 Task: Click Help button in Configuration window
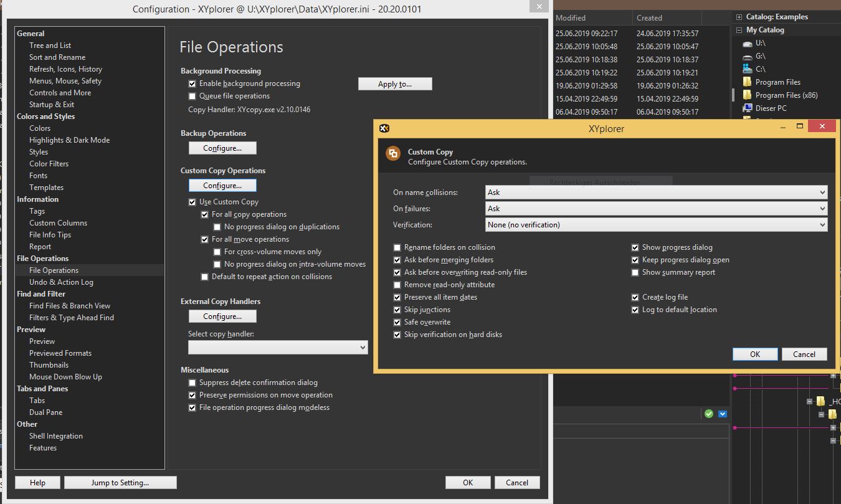(x=37, y=483)
